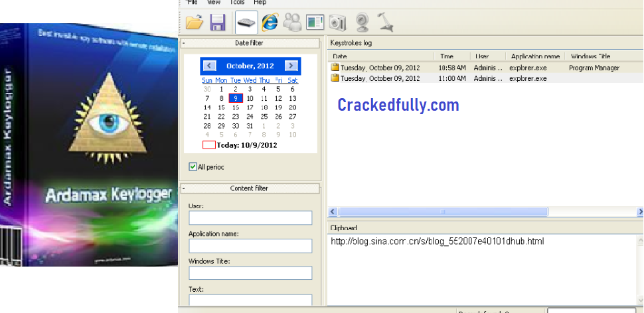
Task: Click the October, 2012 calendar title
Action: [250, 66]
